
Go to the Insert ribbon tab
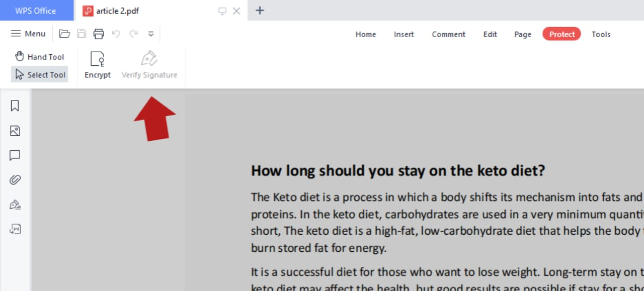[x=404, y=34]
